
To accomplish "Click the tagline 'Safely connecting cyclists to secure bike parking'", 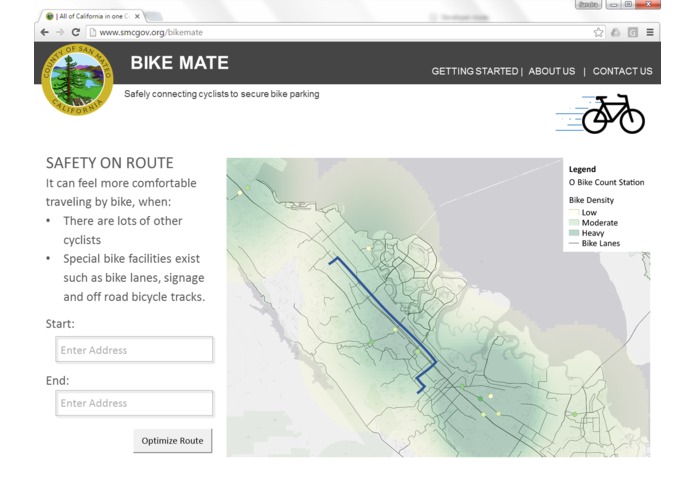I will coord(222,94).
